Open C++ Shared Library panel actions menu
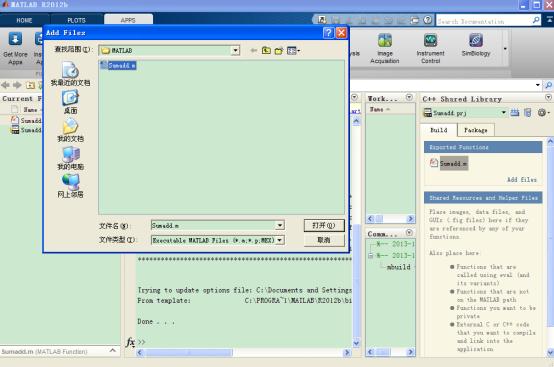This screenshot has height=367, width=554. (x=548, y=97)
